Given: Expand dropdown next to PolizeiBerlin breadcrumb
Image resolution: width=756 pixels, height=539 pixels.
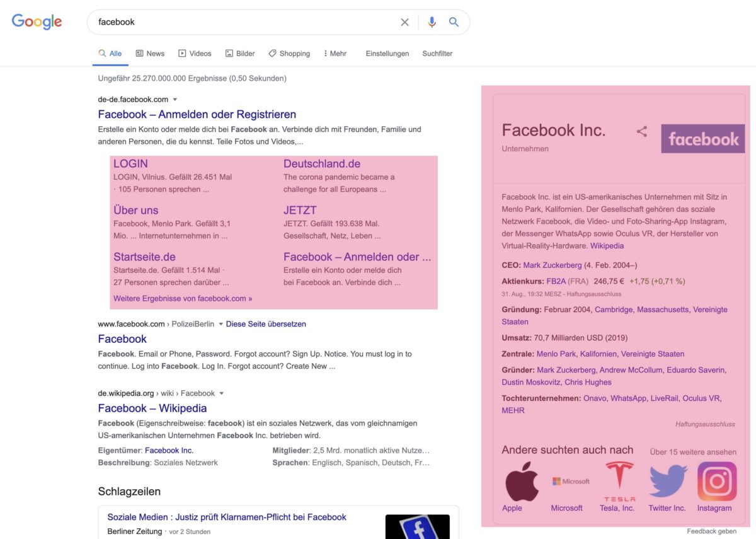Looking at the screenshot, I should (x=221, y=324).
